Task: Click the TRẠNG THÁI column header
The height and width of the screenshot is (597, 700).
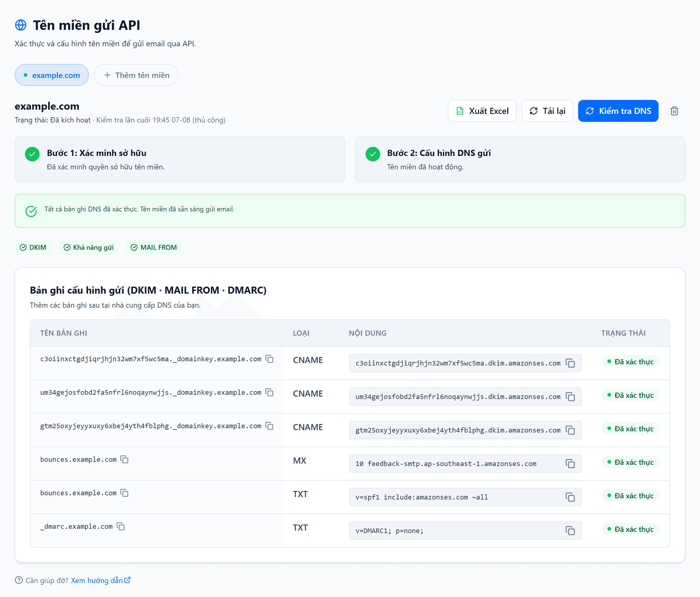Action: 623,333
